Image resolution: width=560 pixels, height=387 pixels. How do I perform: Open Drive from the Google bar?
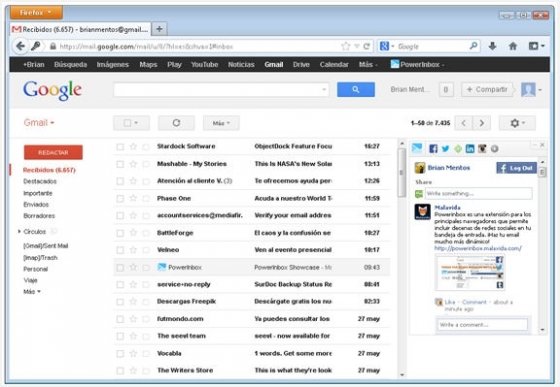(301, 65)
